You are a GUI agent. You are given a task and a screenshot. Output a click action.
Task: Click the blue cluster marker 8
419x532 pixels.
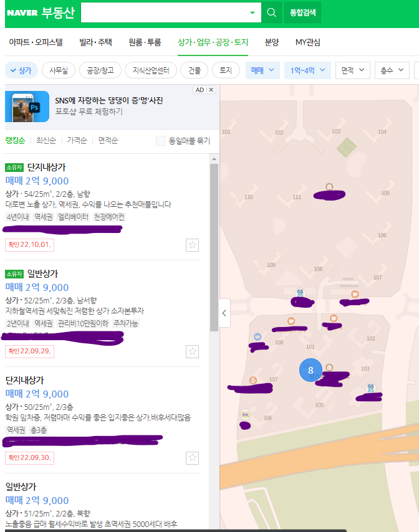(311, 370)
